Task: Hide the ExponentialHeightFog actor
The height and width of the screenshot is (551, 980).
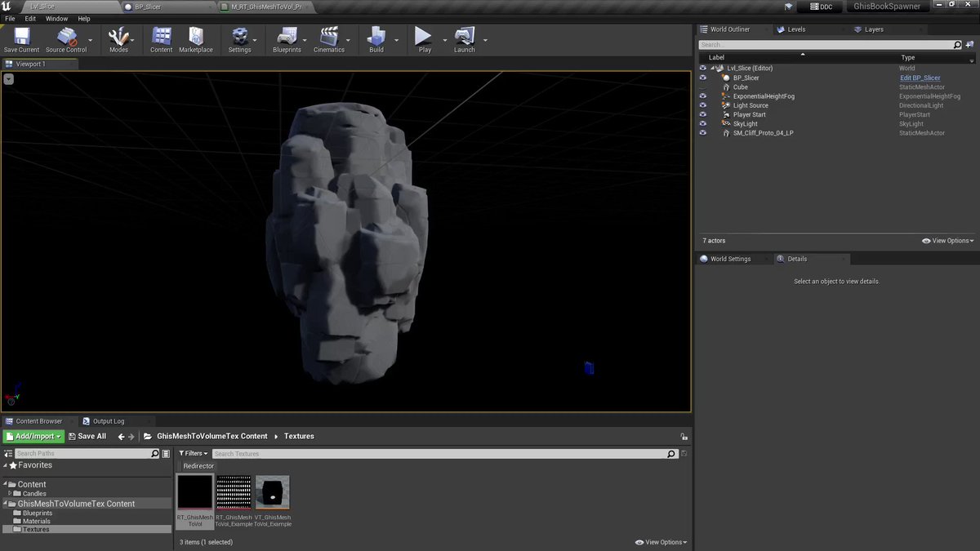Action: pos(702,96)
